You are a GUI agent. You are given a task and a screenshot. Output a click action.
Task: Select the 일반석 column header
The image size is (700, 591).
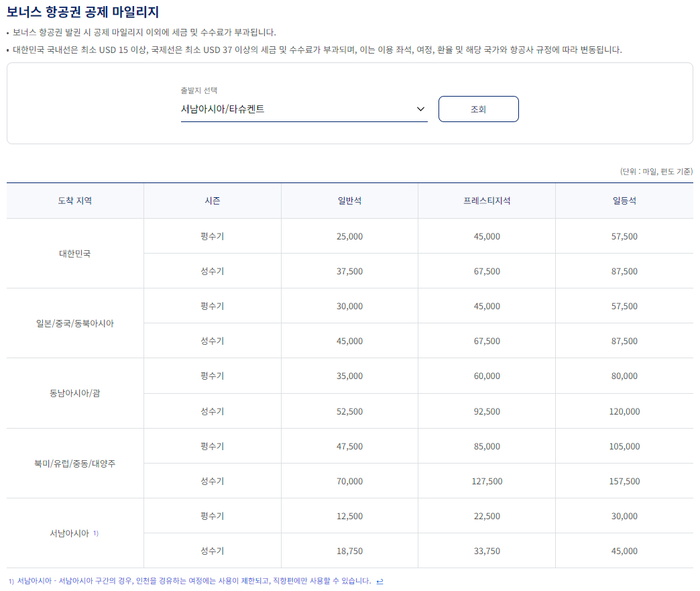349,201
